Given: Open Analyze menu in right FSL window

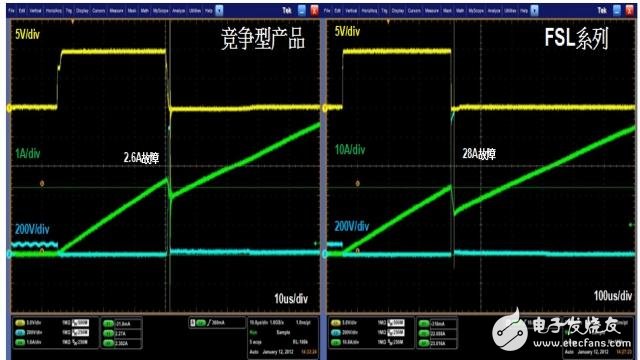Looking at the screenshot, I should (494, 11).
